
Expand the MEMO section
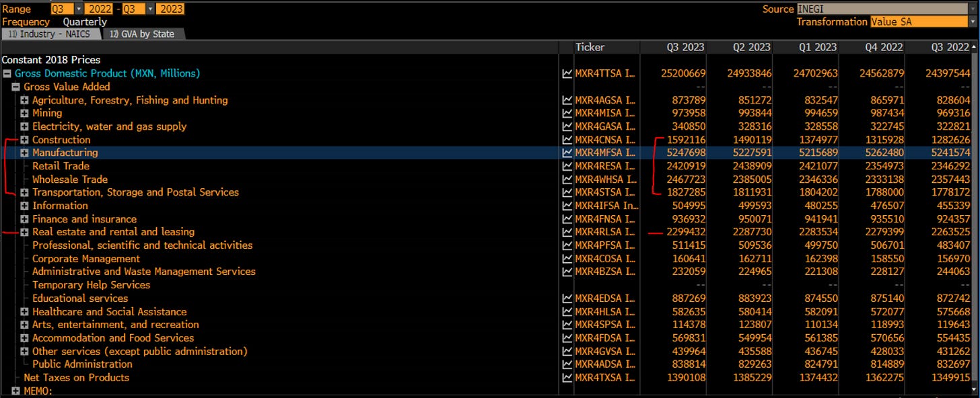tap(15, 391)
